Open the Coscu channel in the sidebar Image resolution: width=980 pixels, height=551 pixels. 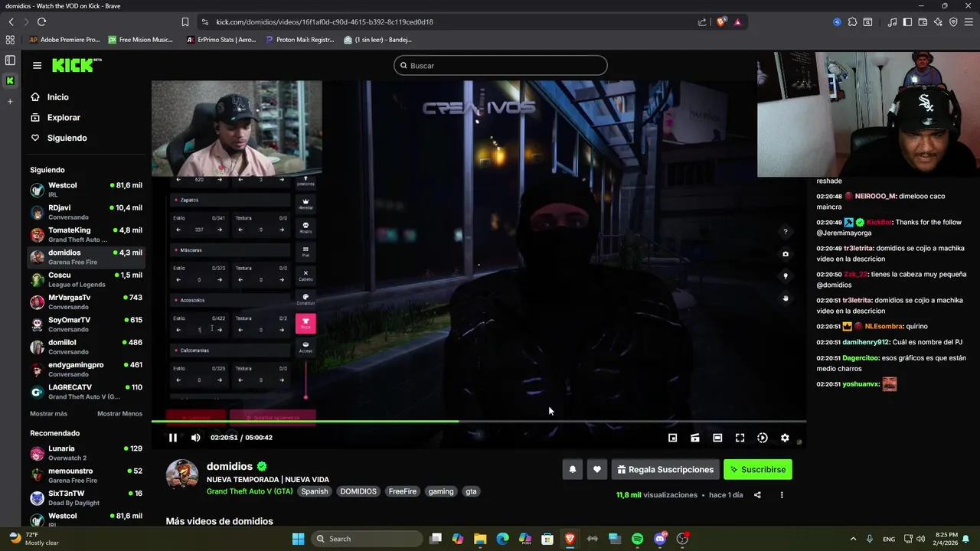86,279
